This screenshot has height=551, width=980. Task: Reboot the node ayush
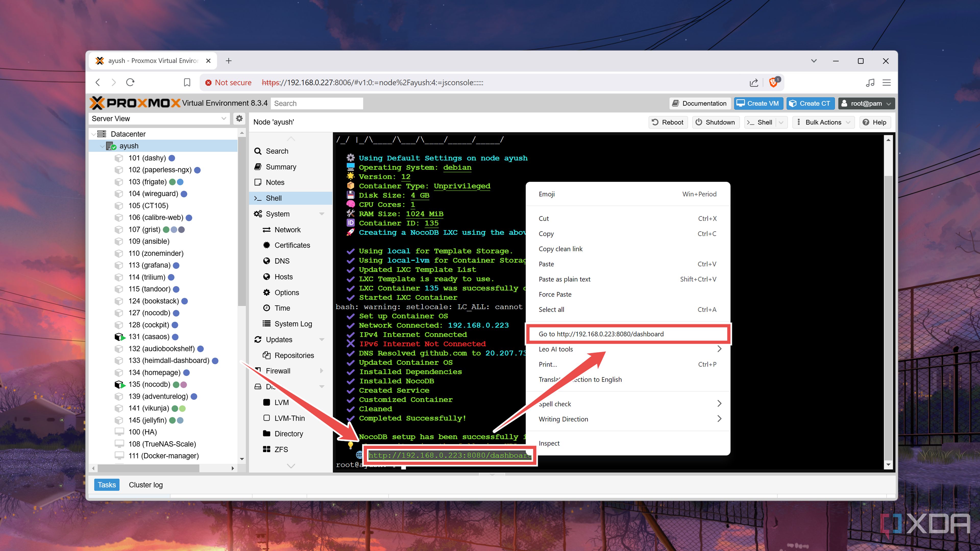(668, 122)
